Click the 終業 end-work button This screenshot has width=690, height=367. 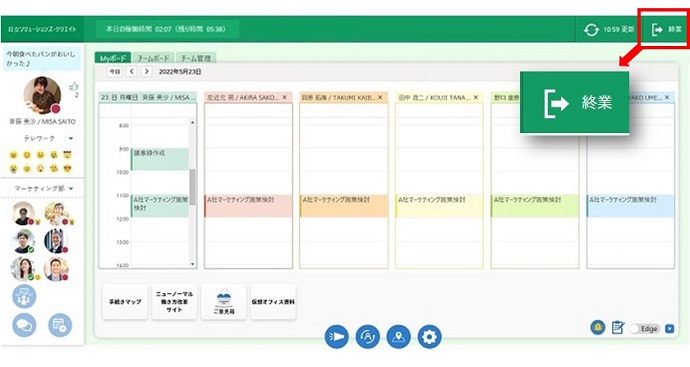[x=666, y=29]
